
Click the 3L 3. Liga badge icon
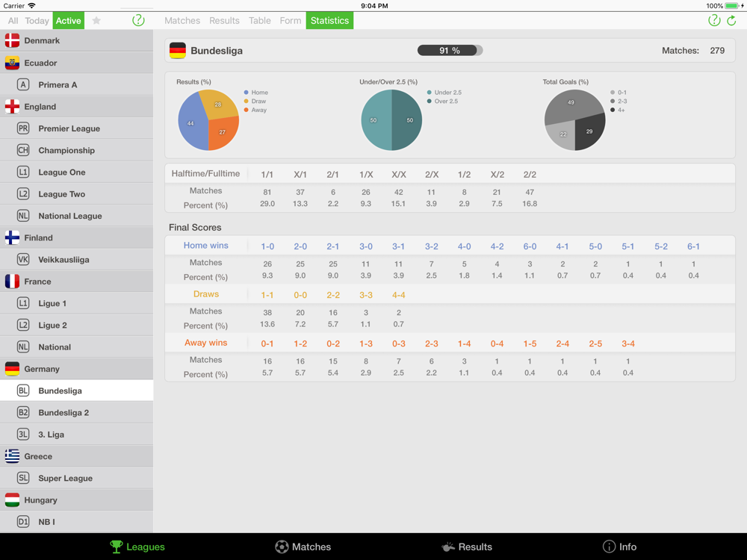coord(23,434)
